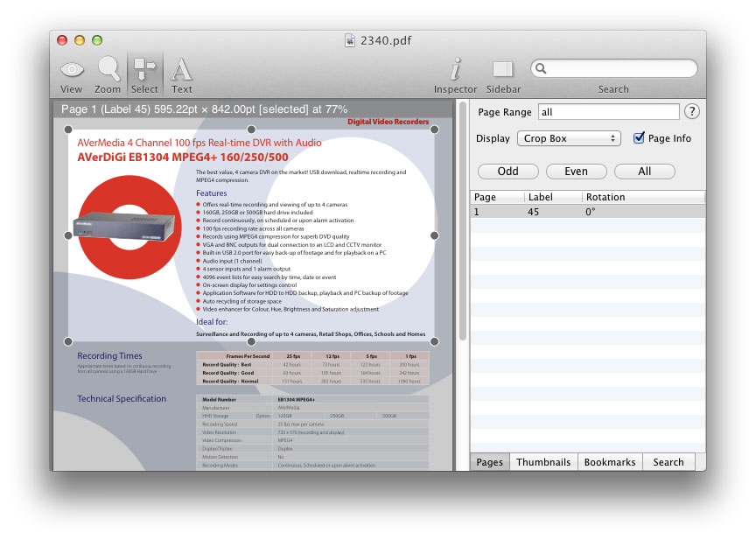This screenshot has height=540, width=756.
Task: Pick the Text tool
Action: 182,75
